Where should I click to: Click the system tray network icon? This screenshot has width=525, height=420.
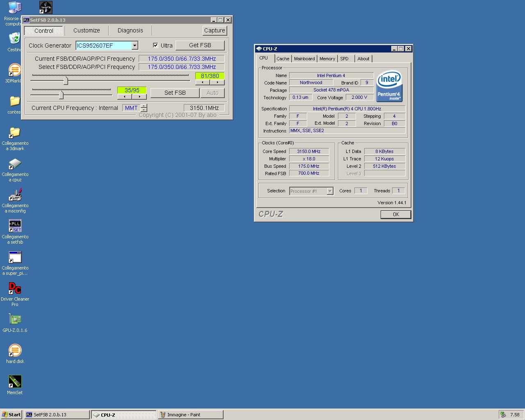(503, 415)
